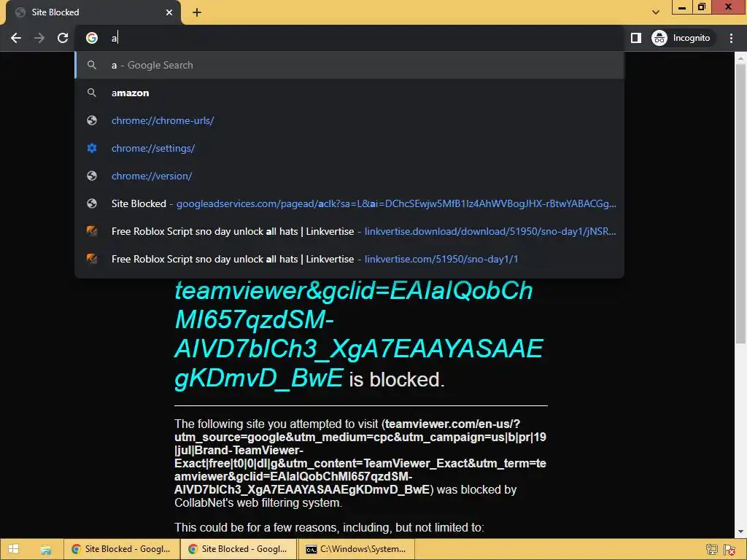This screenshot has width=747, height=560.
Task: Click the 'This could be for a few reasons' line
Action: [329, 528]
